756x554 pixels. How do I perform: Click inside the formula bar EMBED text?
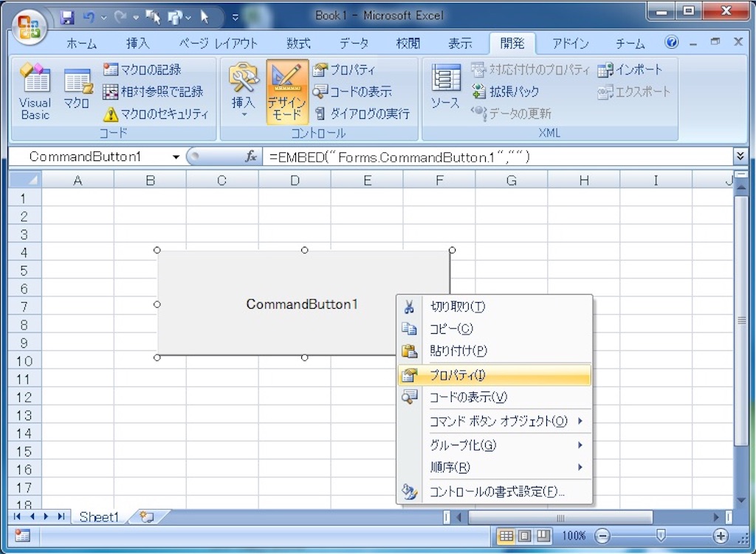399,157
